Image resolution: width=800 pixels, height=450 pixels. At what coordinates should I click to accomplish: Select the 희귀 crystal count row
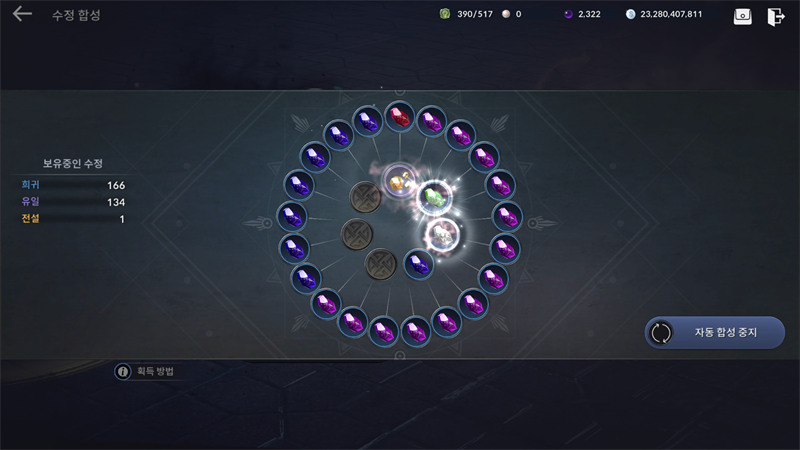[x=73, y=185]
